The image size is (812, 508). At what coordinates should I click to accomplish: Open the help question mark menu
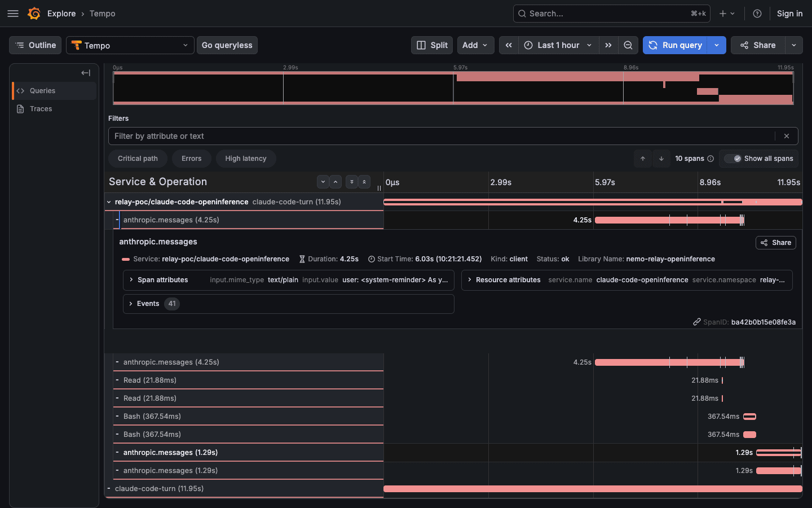click(x=757, y=14)
